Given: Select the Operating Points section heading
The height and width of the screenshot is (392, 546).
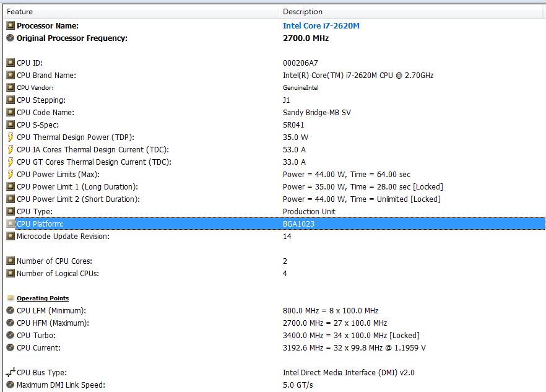Looking at the screenshot, I should [x=43, y=298].
